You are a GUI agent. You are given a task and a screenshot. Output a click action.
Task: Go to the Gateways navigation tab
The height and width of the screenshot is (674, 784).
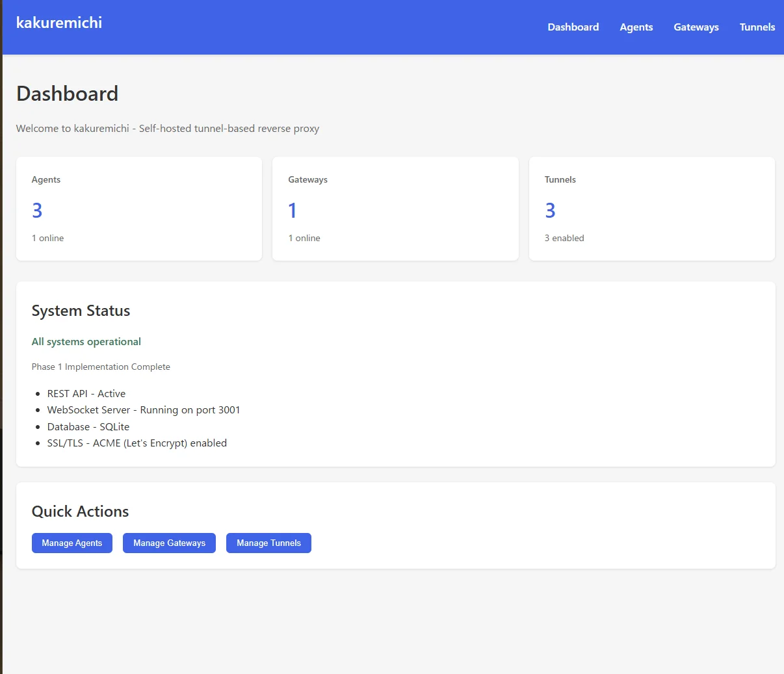[696, 27]
